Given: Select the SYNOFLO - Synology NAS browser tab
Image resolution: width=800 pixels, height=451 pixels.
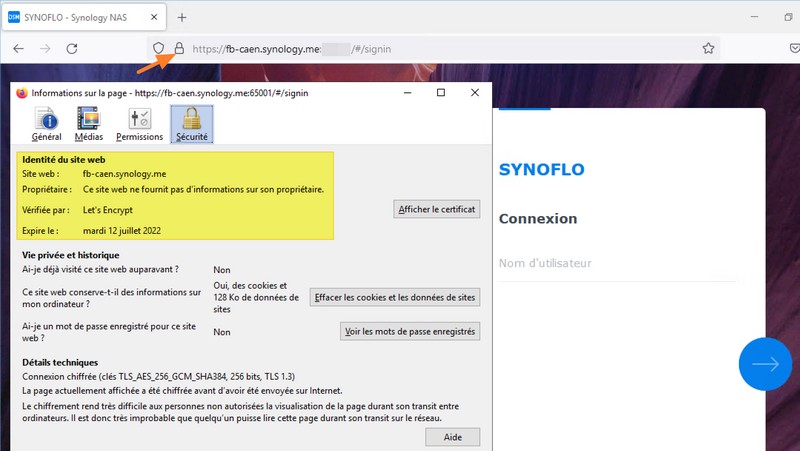Looking at the screenshot, I should (x=84, y=17).
